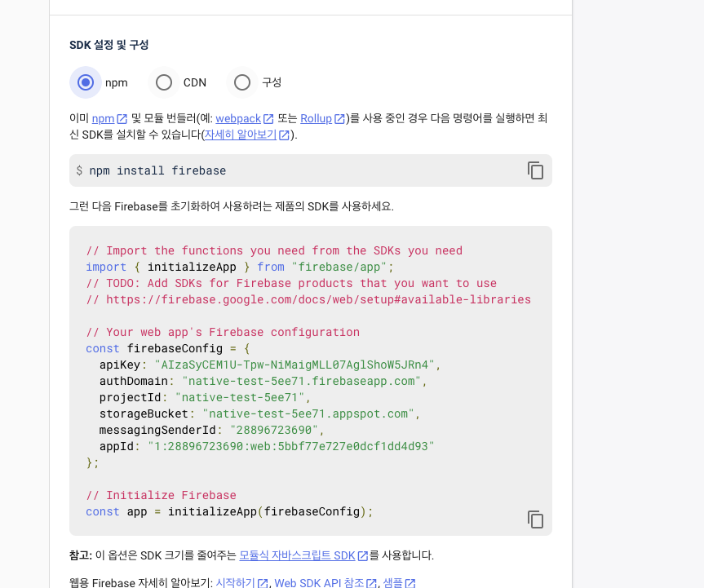Click the initializeApp(firebaseConfig) line
The height and width of the screenshot is (588, 704).
pos(229,511)
